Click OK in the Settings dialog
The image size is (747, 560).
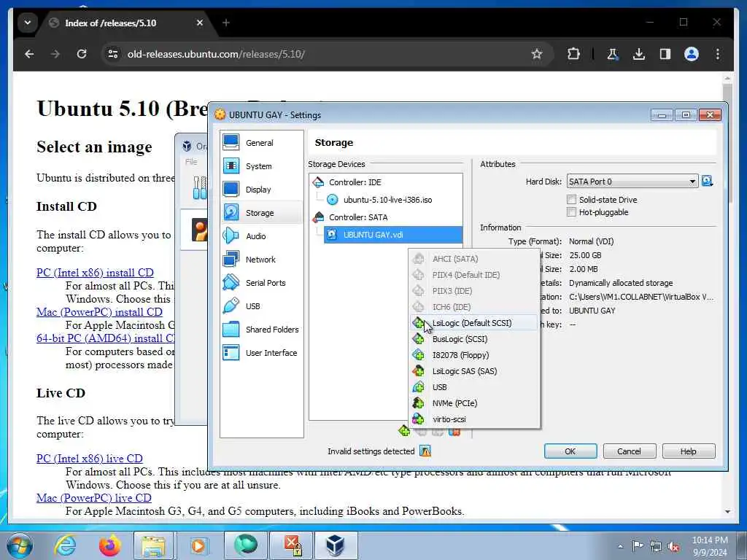[x=570, y=451]
